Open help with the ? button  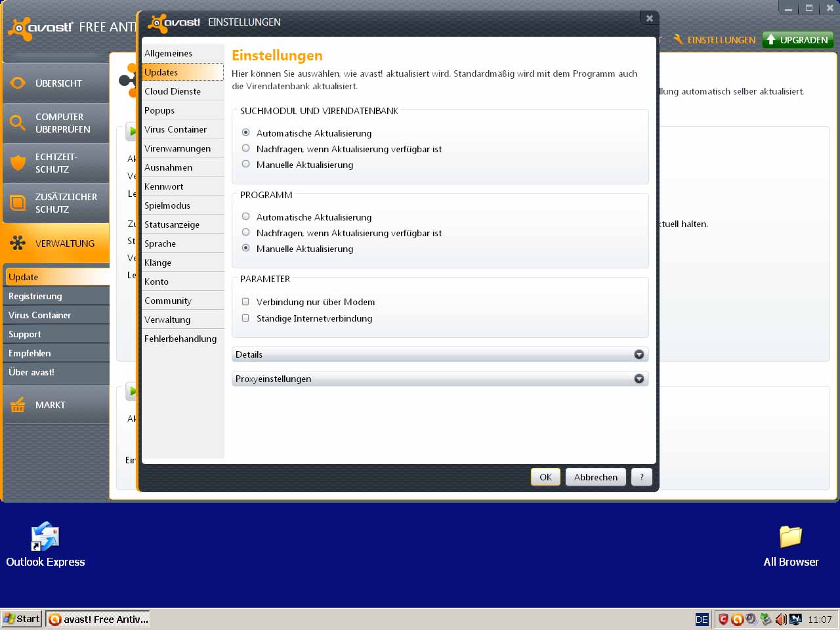[642, 477]
